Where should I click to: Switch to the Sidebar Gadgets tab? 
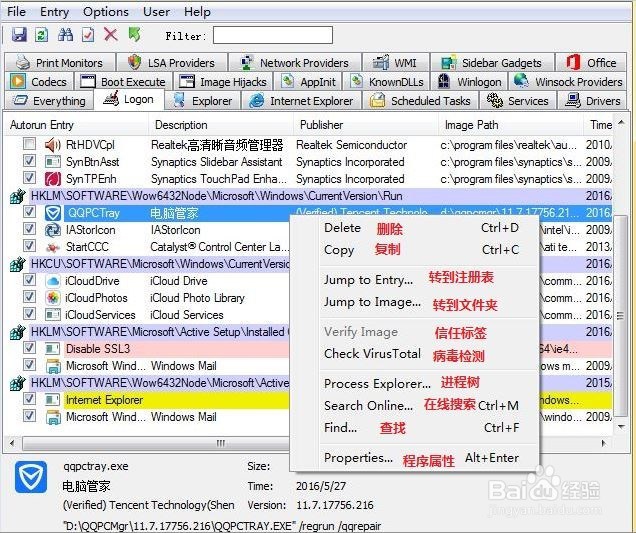click(x=492, y=63)
